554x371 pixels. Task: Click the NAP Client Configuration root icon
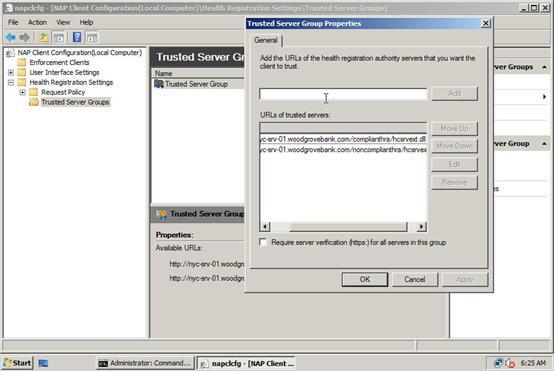pyautogui.click(x=11, y=53)
